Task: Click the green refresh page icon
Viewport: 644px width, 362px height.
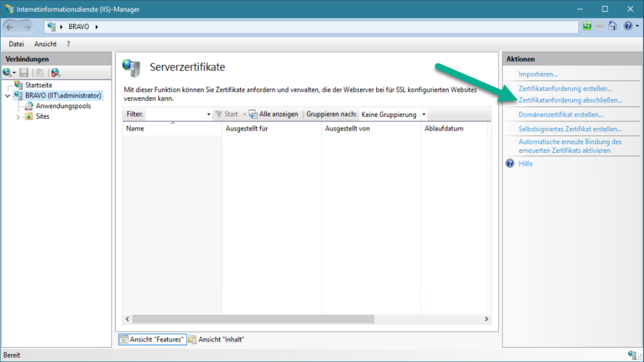Action: tap(587, 27)
